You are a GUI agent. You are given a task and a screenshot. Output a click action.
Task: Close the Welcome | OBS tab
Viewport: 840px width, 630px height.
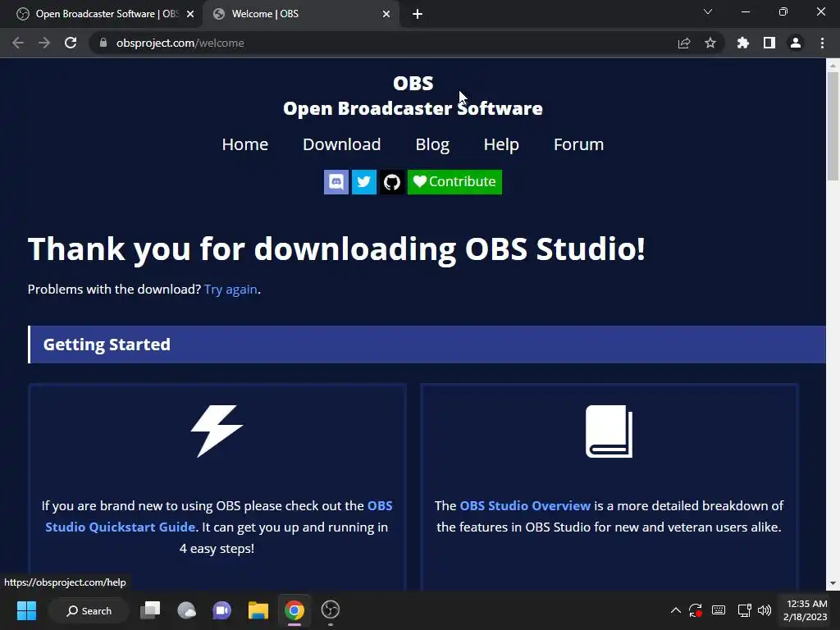click(386, 14)
